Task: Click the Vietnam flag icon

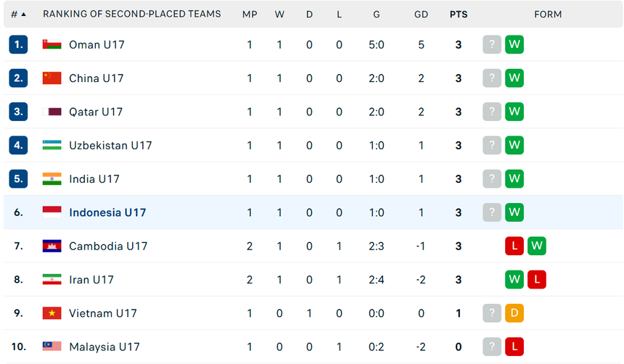Action: pyautogui.click(x=52, y=313)
